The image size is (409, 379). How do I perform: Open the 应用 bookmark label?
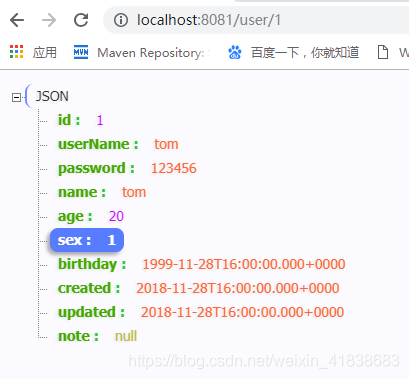click(x=45, y=52)
